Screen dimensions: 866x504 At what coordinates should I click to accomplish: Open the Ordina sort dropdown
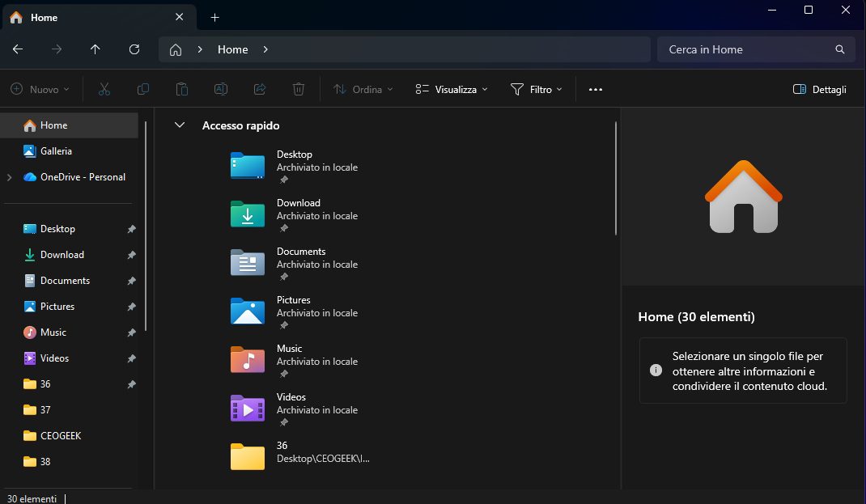coord(363,90)
